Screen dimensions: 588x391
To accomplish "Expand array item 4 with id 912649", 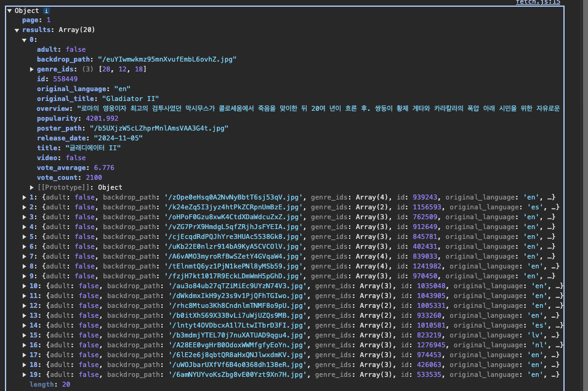I will pyautogui.click(x=25, y=227).
